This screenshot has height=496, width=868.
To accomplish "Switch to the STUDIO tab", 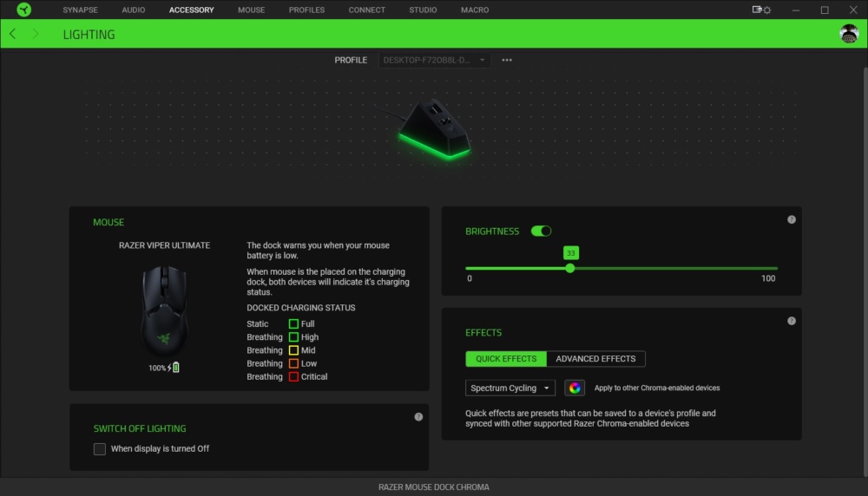I will [423, 10].
